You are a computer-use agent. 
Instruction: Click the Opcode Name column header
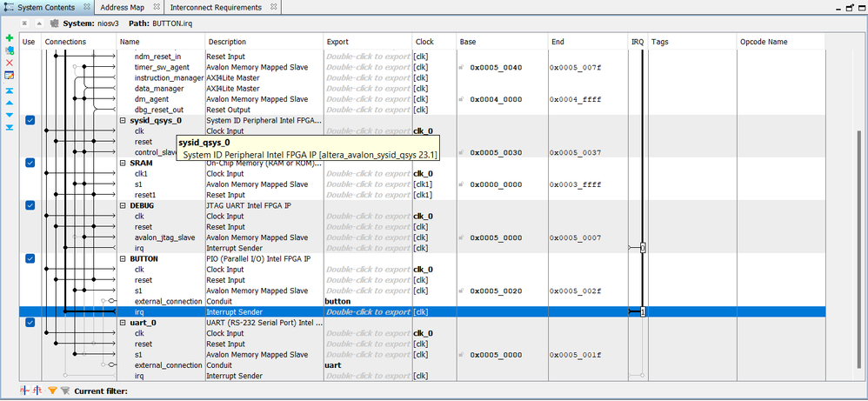780,42
